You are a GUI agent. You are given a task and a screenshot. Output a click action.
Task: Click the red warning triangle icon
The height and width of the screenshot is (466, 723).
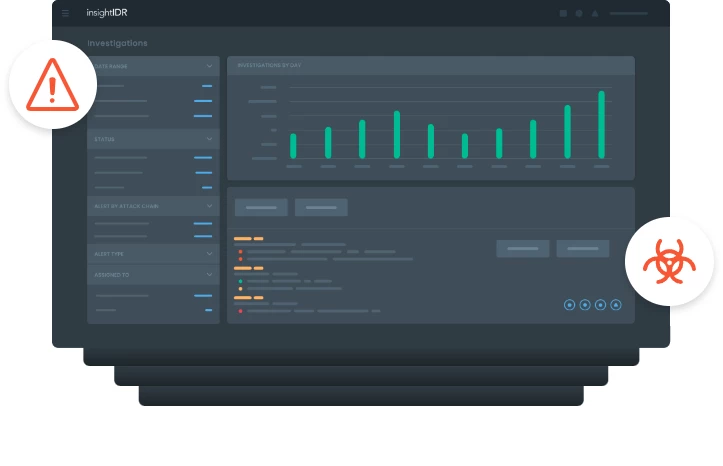pos(52,84)
